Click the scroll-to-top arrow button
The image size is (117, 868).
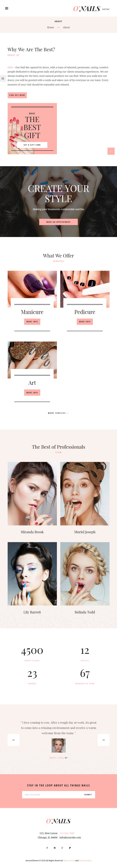click(x=111, y=151)
